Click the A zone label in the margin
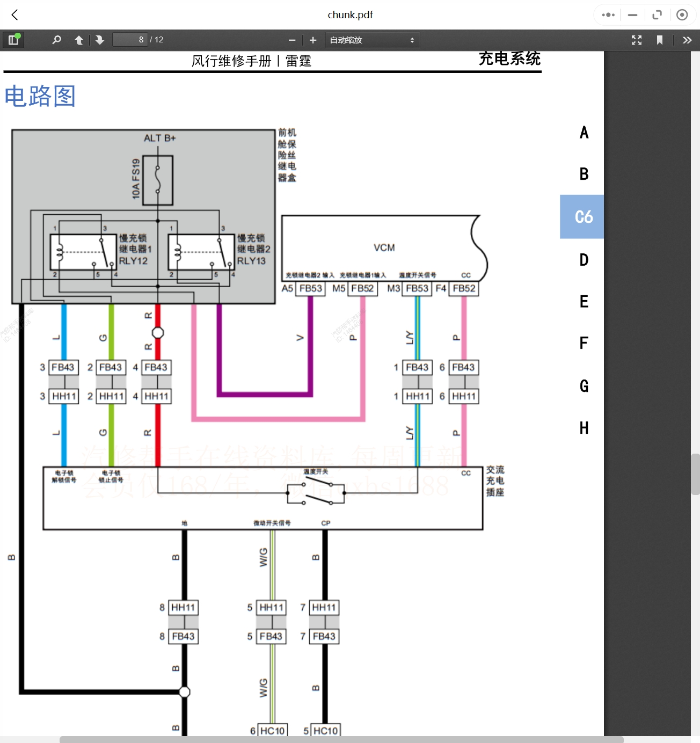This screenshot has width=700, height=743. pyautogui.click(x=584, y=132)
